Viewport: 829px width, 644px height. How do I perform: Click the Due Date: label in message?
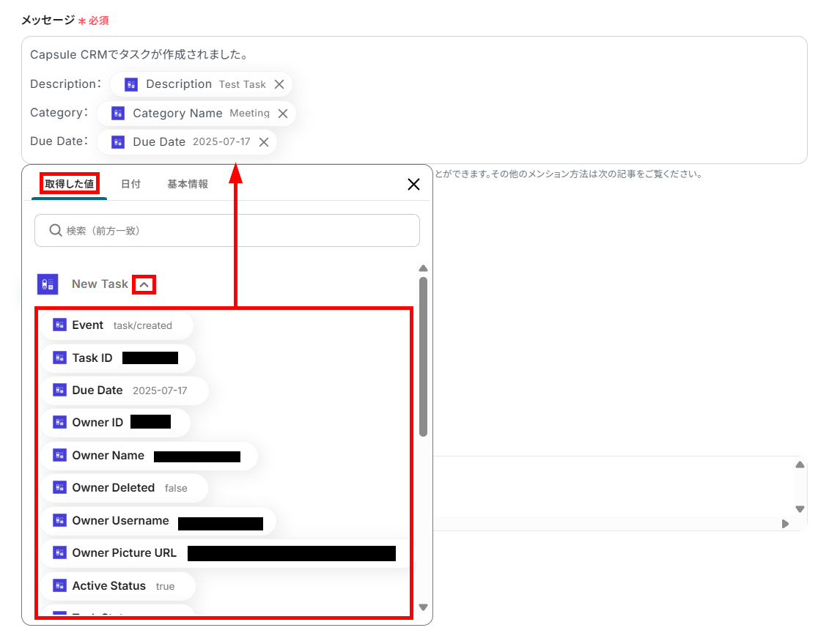coord(59,141)
